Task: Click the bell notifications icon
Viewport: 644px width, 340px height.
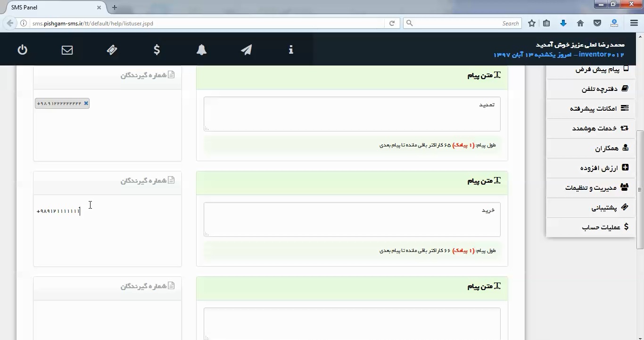Action: [201, 49]
